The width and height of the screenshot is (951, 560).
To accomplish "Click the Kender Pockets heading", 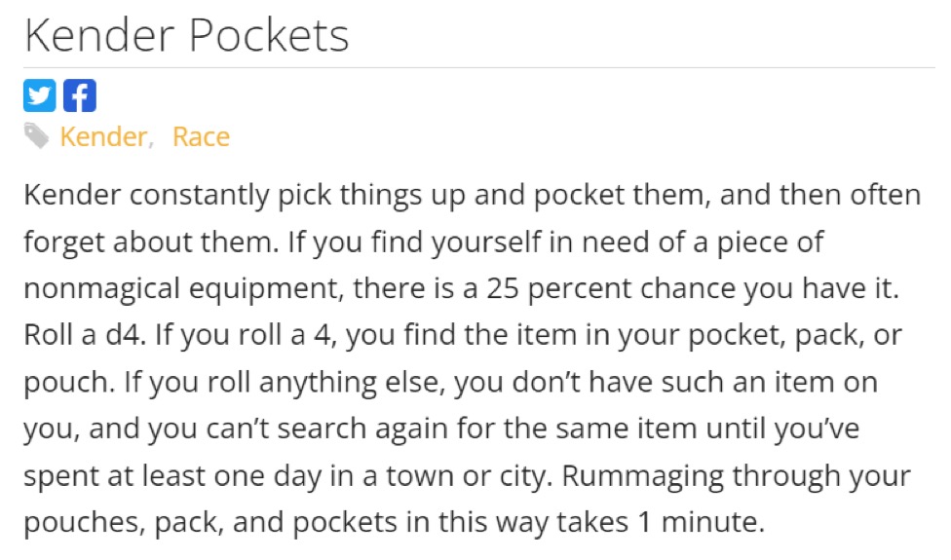I will click(186, 36).
